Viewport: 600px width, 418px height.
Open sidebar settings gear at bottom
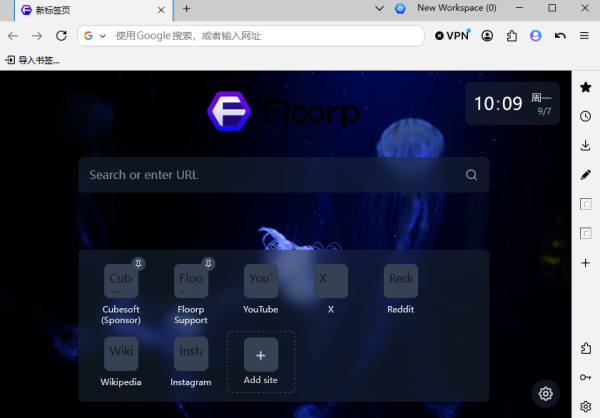coord(585,407)
